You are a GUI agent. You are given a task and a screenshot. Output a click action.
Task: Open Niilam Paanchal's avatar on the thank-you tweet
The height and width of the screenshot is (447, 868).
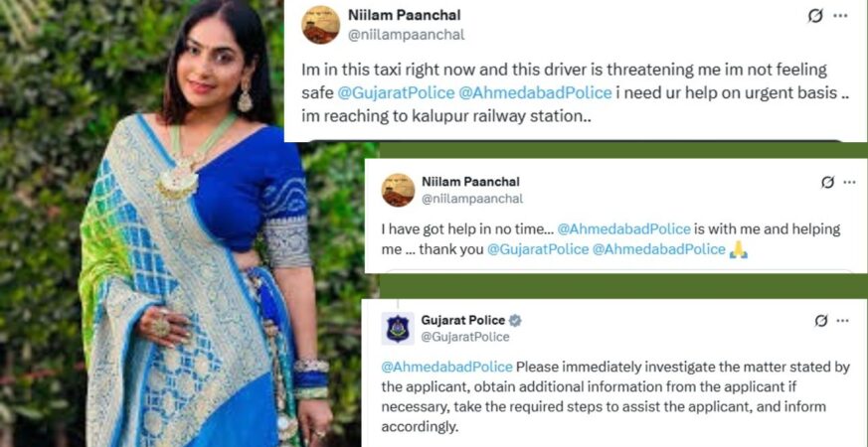(398, 190)
